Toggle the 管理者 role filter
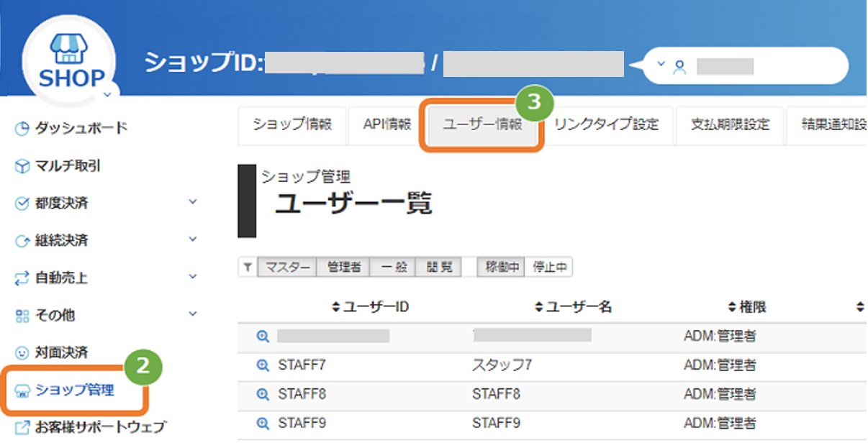 click(343, 268)
